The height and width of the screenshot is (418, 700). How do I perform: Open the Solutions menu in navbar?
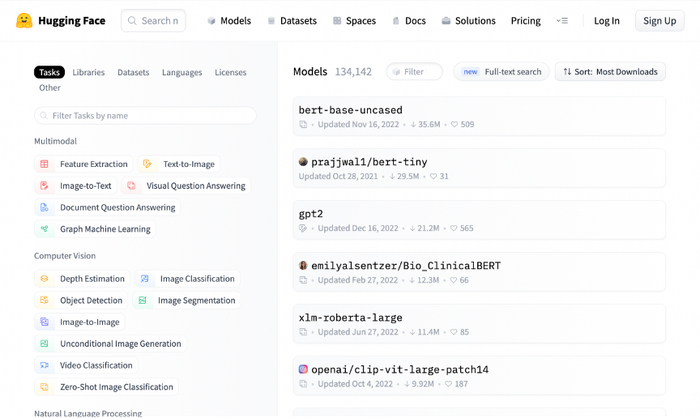click(x=468, y=21)
